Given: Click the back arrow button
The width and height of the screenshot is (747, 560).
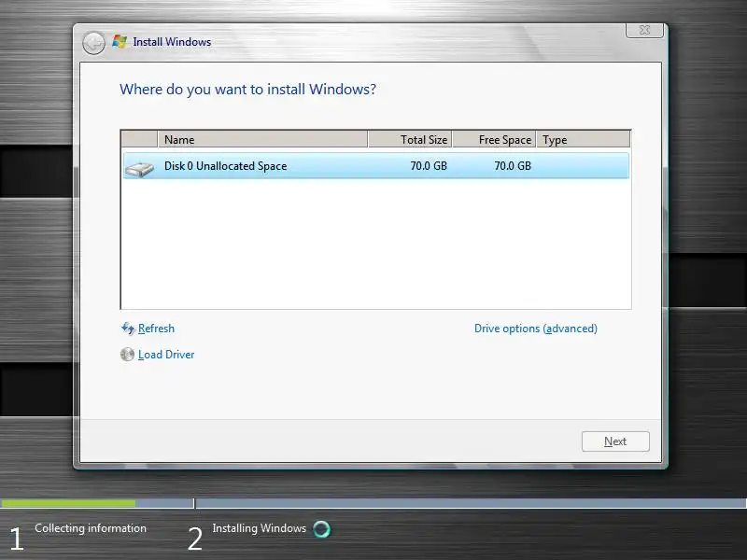Looking at the screenshot, I should click(93, 43).
